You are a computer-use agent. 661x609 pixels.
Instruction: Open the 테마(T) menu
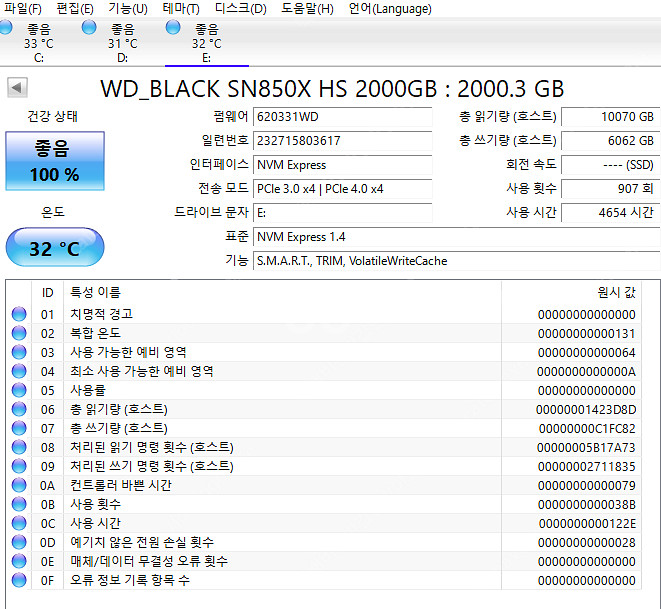pyautogui.click(x=181, y=8)
